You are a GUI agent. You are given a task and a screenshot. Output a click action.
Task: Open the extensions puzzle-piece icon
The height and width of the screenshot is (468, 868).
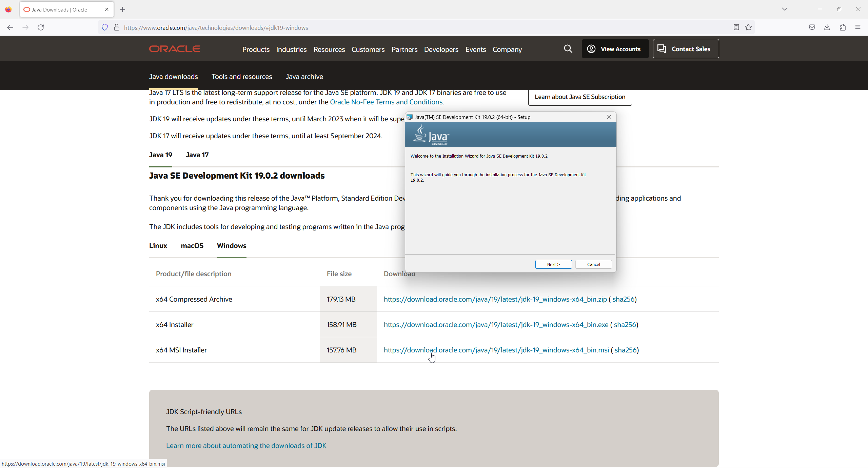point(843,27)
